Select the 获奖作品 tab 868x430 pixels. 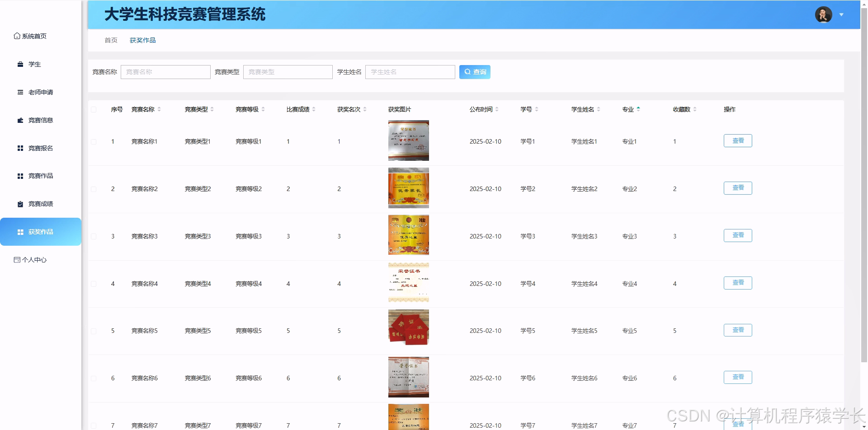(142, 40)
